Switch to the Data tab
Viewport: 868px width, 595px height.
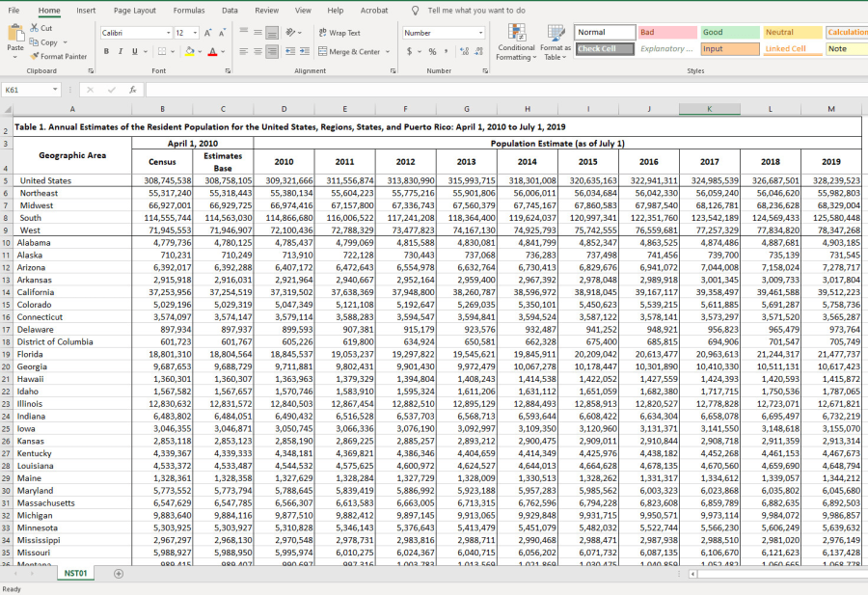pos(230,11)
